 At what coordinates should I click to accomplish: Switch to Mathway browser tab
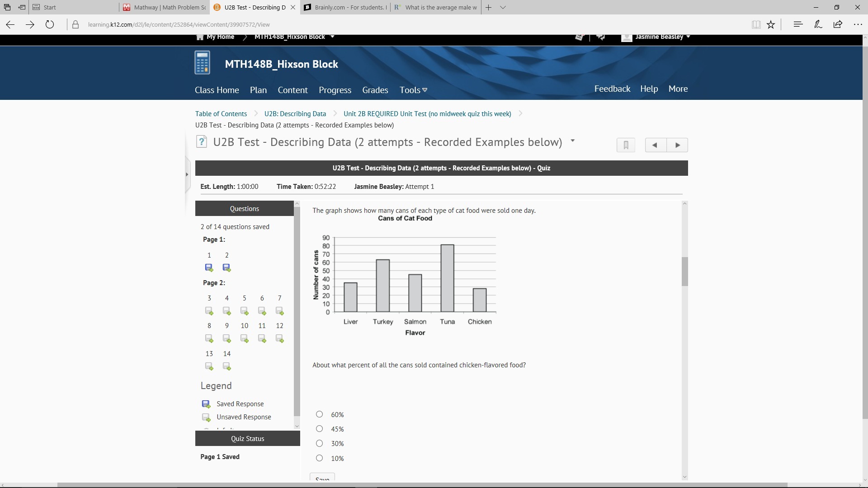tap(165, 7)
